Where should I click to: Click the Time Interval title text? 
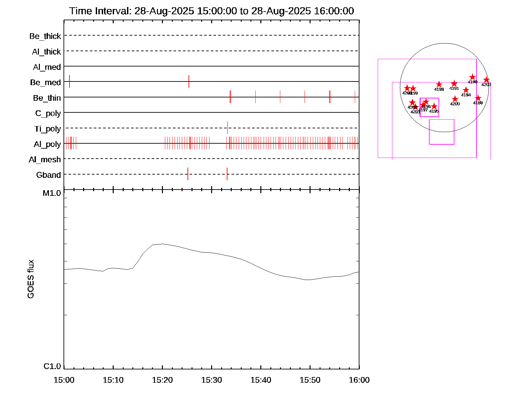click(211, 11)
